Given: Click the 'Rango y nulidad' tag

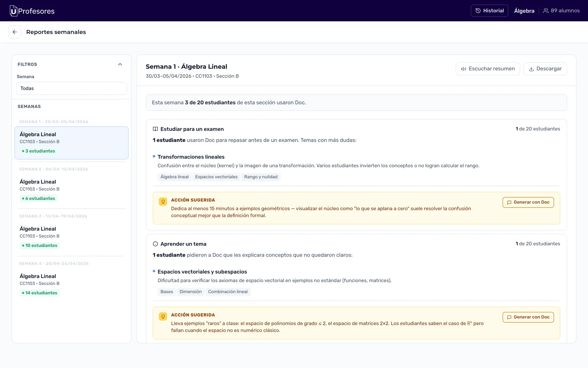Looking at the screenshot, I should coord(261,177).
